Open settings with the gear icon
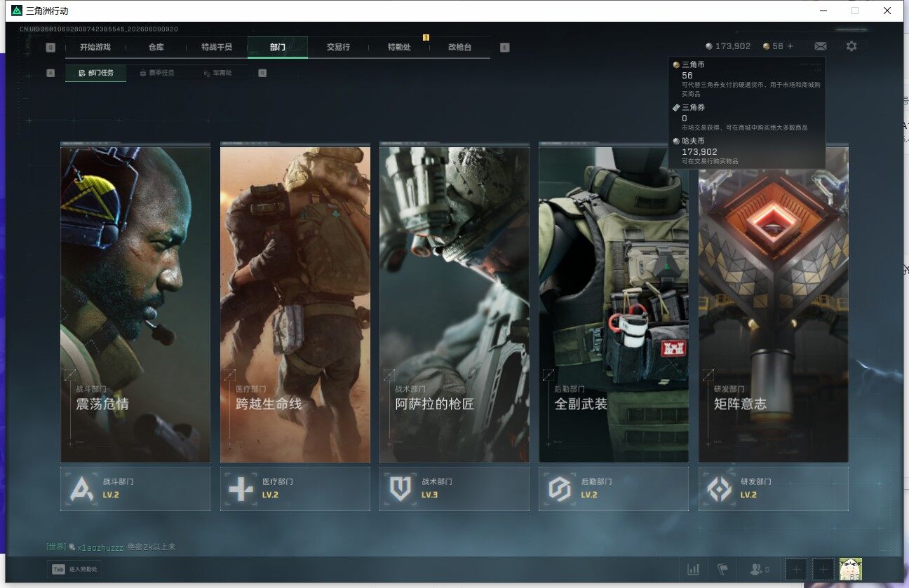 [x=851, y=46]
